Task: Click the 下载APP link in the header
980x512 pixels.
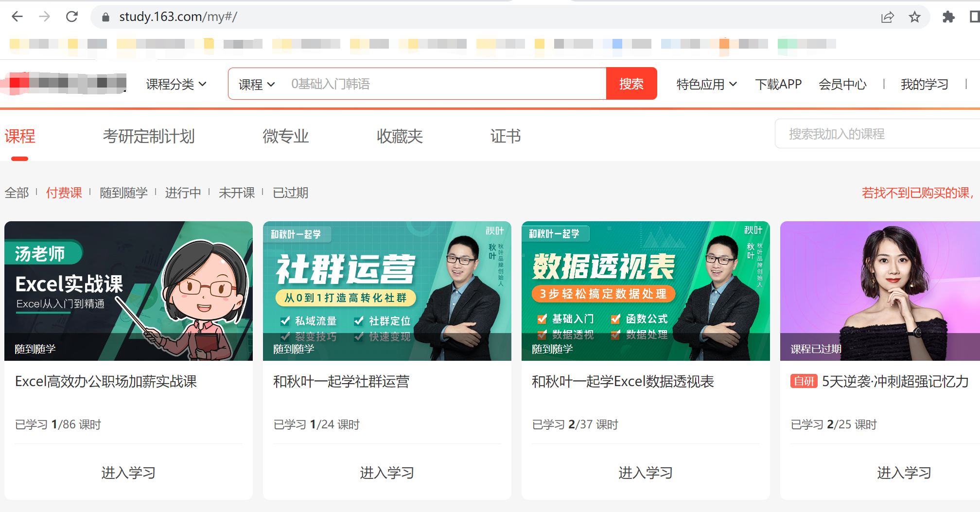Action: [778, 84]
